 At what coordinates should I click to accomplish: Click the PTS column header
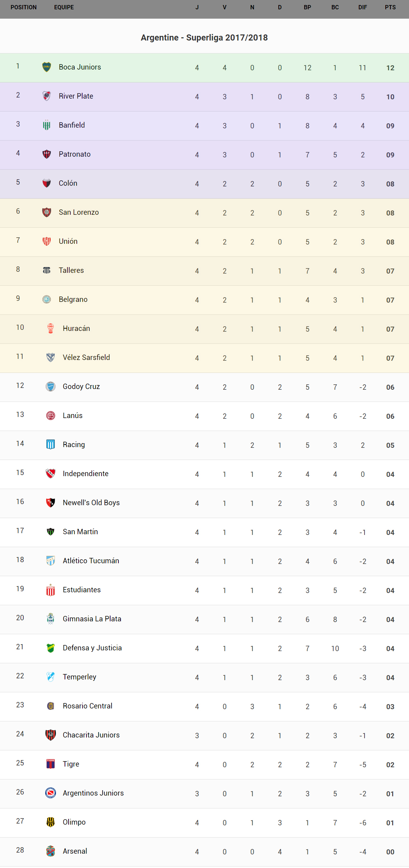[x=390, y=8]
